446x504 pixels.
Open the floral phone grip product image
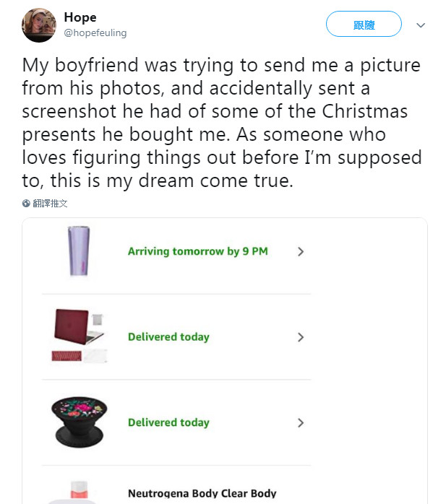[x=80, y=422]
